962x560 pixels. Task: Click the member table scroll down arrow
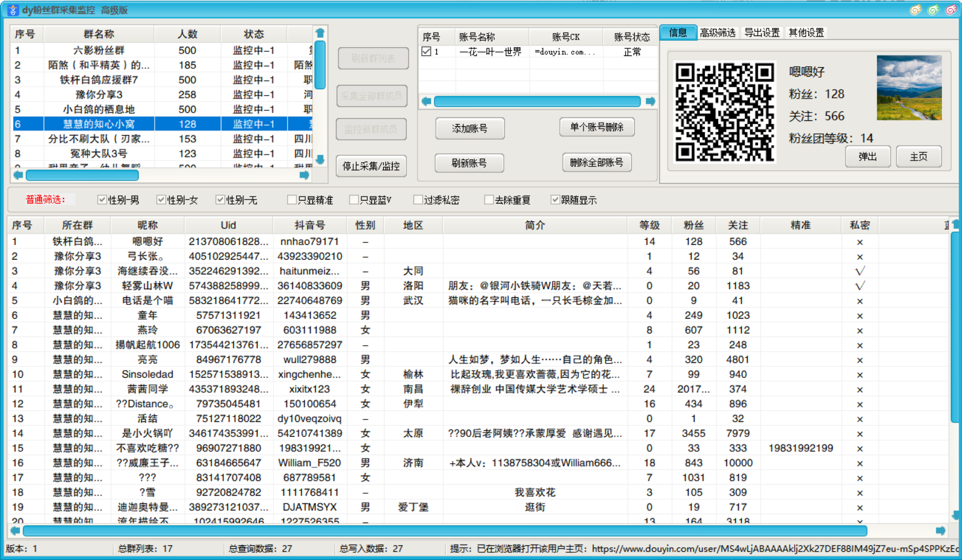tap(956, 515)
